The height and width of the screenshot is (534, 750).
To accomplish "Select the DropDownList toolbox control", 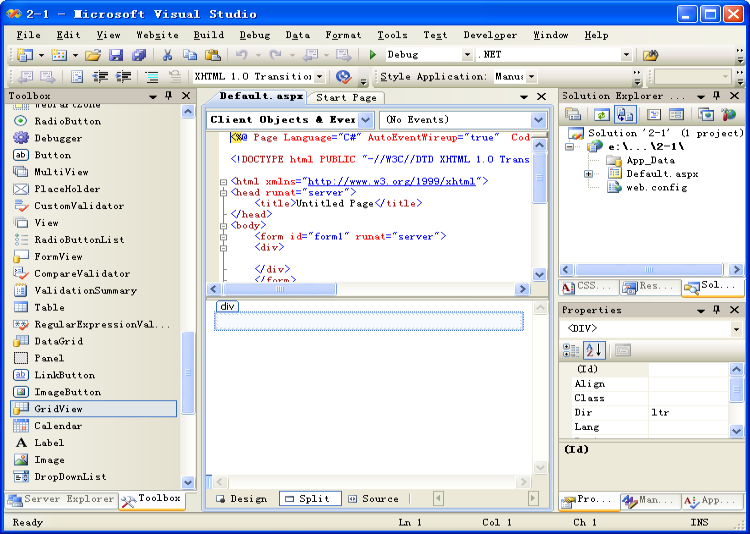I will coord(93,477).
